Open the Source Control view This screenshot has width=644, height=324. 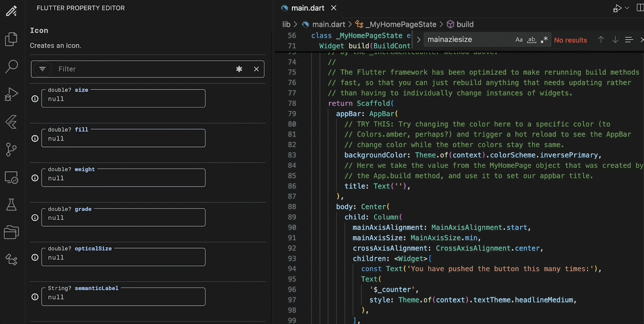(x=11, y=150)
